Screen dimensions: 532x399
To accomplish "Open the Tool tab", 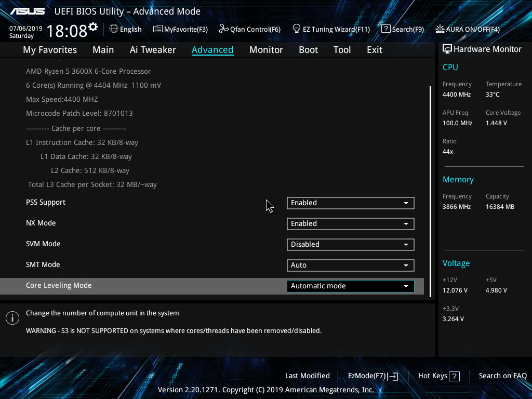I will point(342,50).
